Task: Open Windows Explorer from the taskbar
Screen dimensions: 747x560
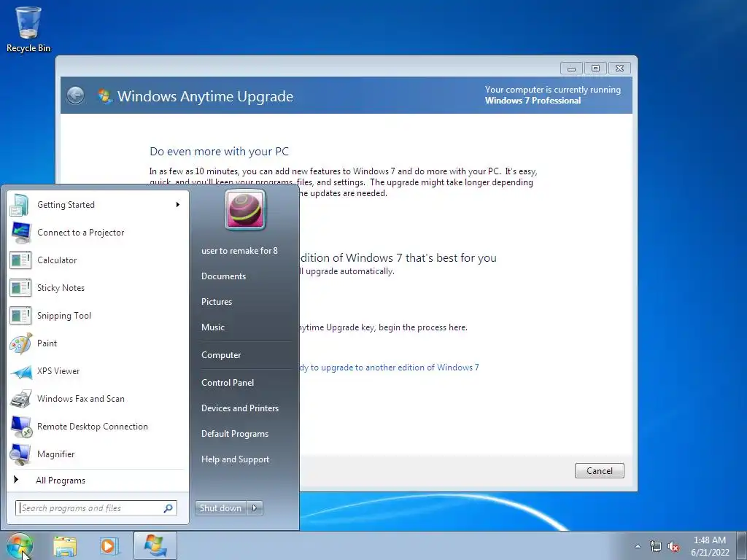Action: point(65,546)
